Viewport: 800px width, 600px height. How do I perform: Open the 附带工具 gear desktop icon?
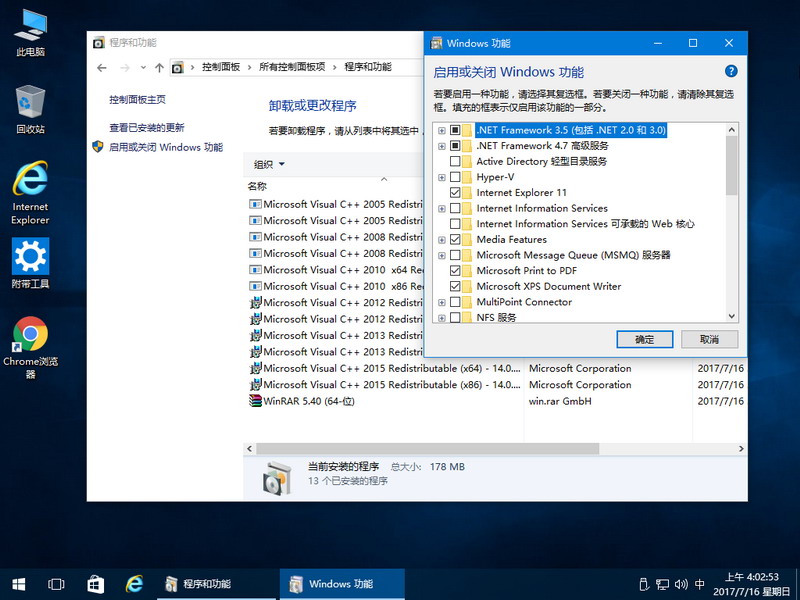(x=31, y=263)
